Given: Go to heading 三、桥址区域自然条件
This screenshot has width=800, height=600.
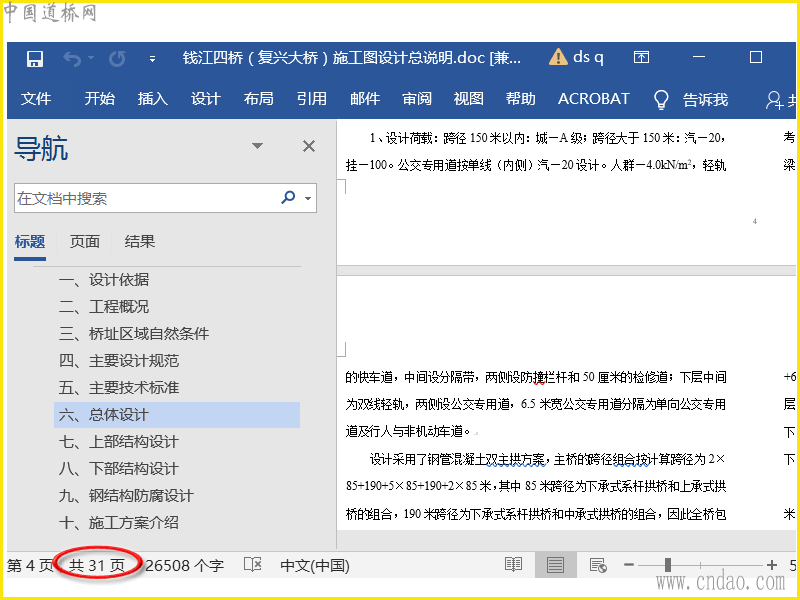Looking at the screenshot, I should tap(177, 334).
